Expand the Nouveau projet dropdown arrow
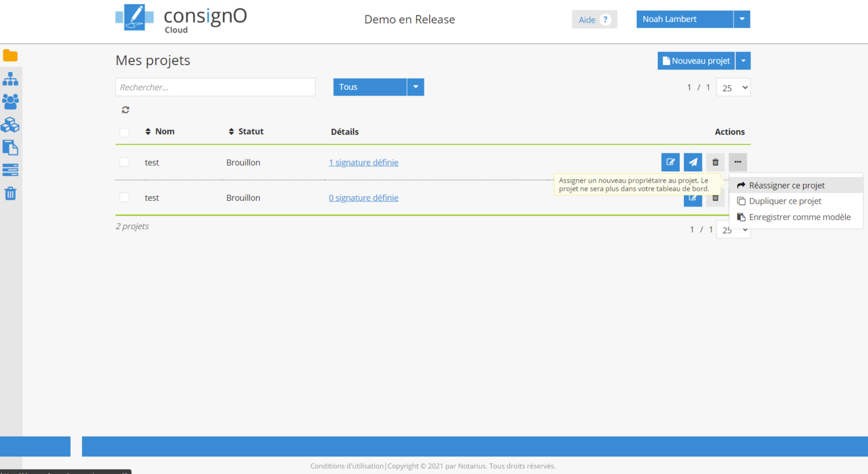Image resolution: width=868 pixels, height=474 pixels. tap(743, 61)
